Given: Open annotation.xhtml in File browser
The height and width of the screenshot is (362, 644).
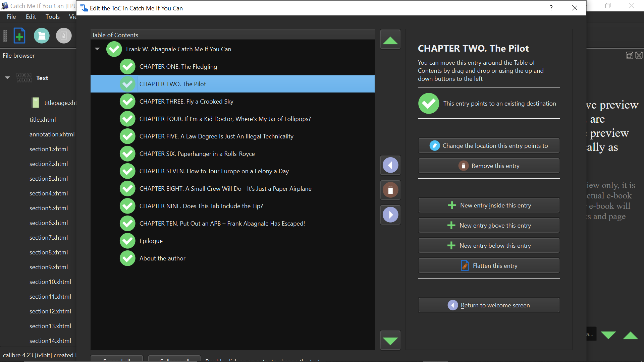Looking at the screenshot, I should click(52, 134).
